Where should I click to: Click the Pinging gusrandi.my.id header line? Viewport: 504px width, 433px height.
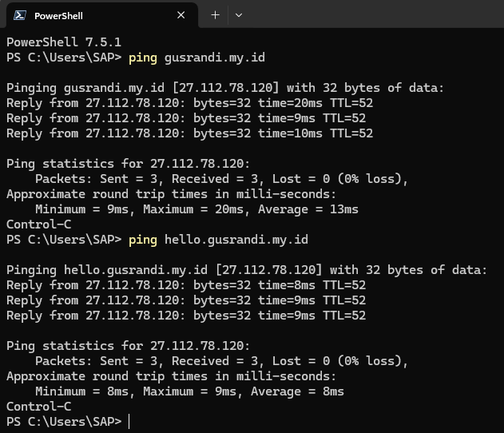(x=225, y=88)
